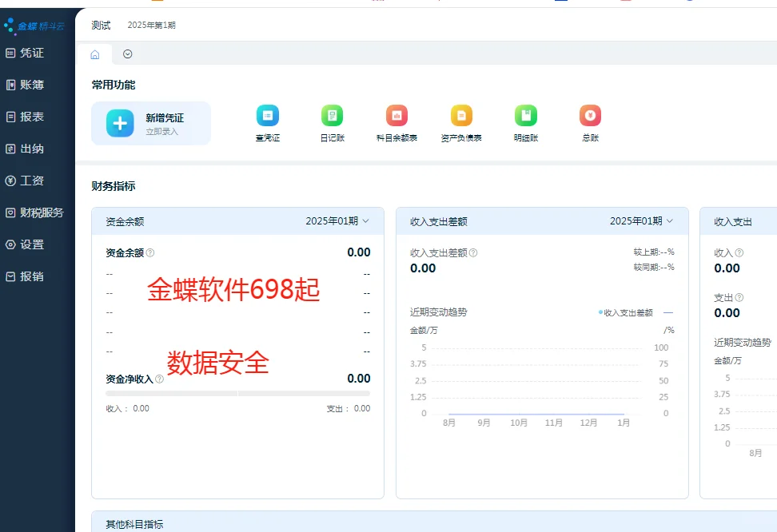Click help icon next to 资金净收入
Viewport: 777px width, 532px height.
click(x=159, y=379)
